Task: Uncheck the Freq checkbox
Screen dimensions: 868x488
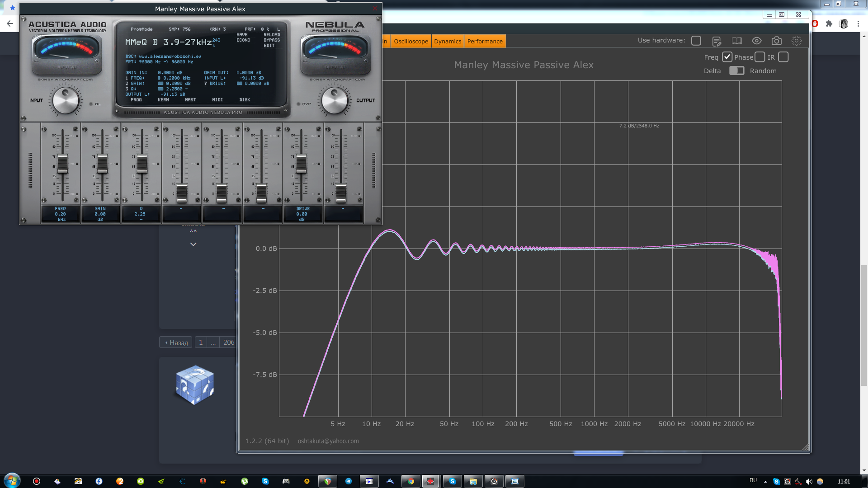Action: (727, 57)
